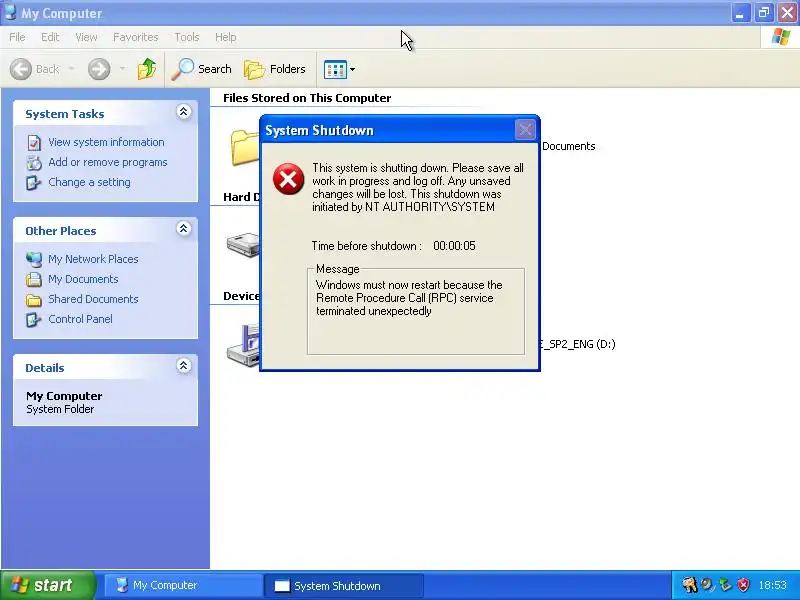Open the File menu

point(17,37)
